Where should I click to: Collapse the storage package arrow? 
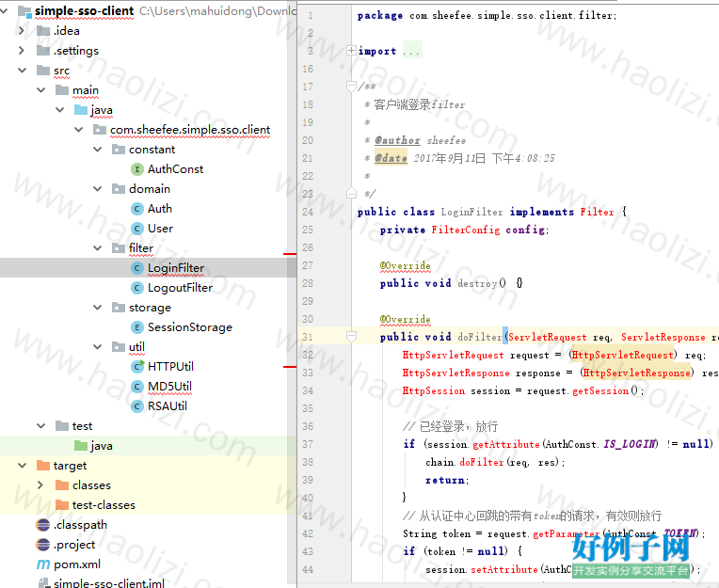[x=97, y=307]
